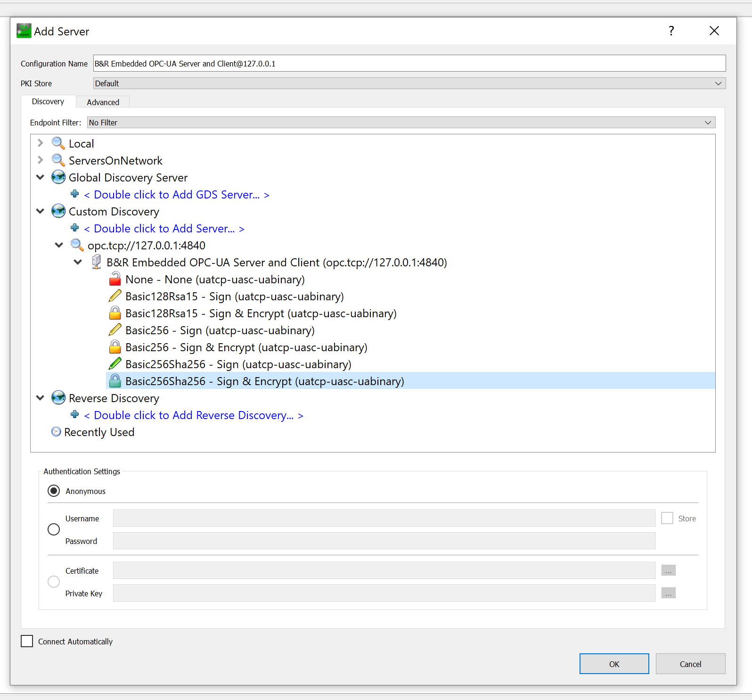Click the lock icon for Basic128Rsa15 Sign & Encrypt

tap(115, 313)
